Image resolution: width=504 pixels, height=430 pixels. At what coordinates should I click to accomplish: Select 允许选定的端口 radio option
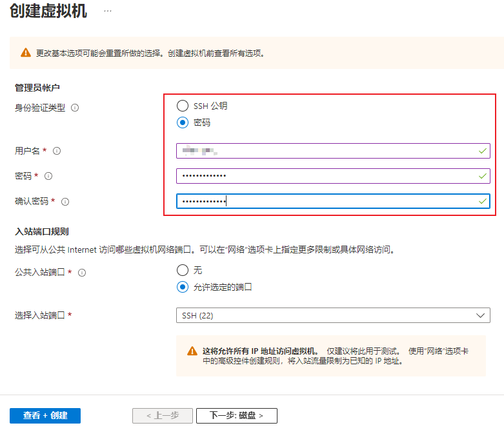click(183, 287)
